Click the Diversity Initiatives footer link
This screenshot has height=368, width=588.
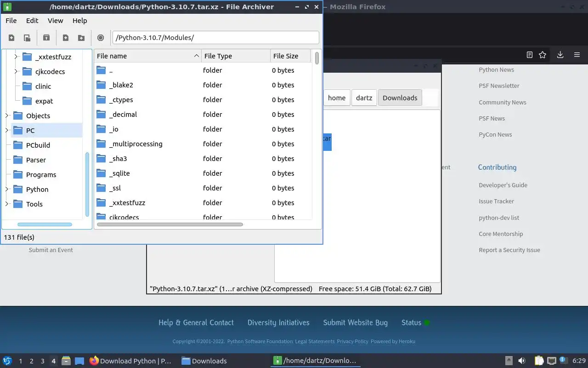(x=278, y=323)
